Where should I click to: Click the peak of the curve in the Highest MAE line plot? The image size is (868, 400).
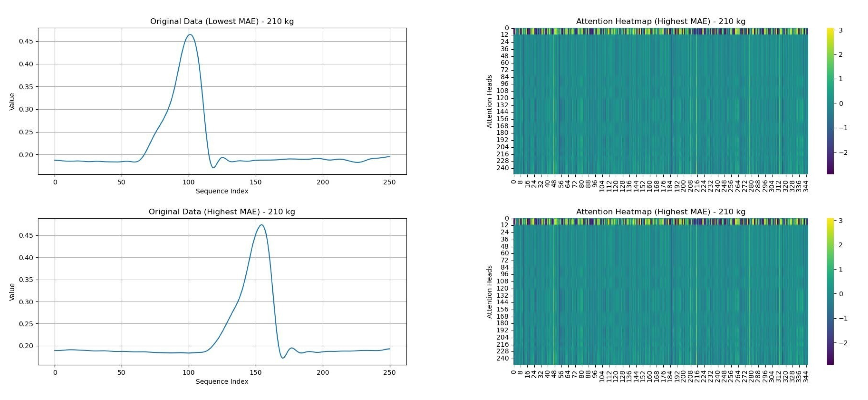(261, 225)
